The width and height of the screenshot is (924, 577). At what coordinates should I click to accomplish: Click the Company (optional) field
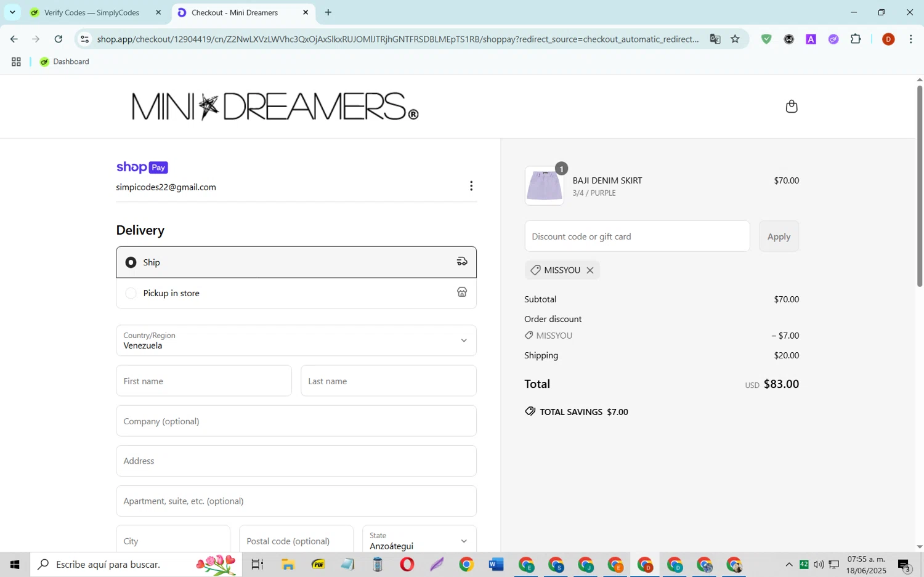point(296,421)
